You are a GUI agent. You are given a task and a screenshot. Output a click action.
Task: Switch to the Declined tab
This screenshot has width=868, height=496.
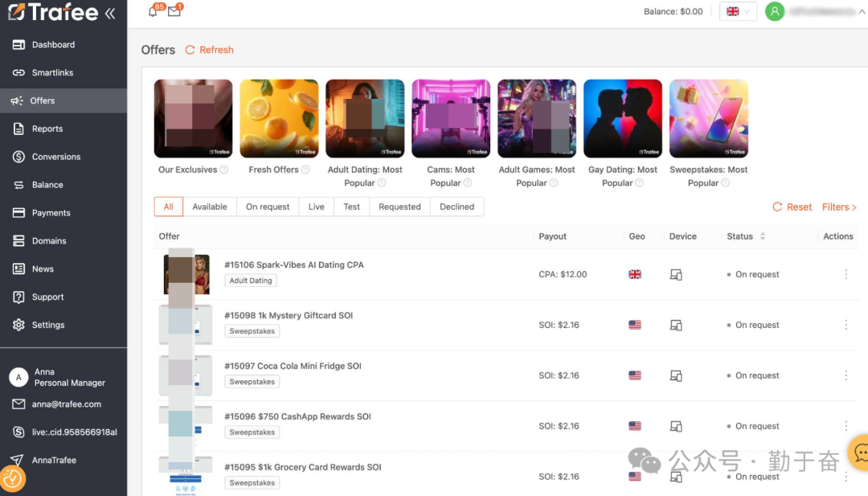(x=457, y=207)
